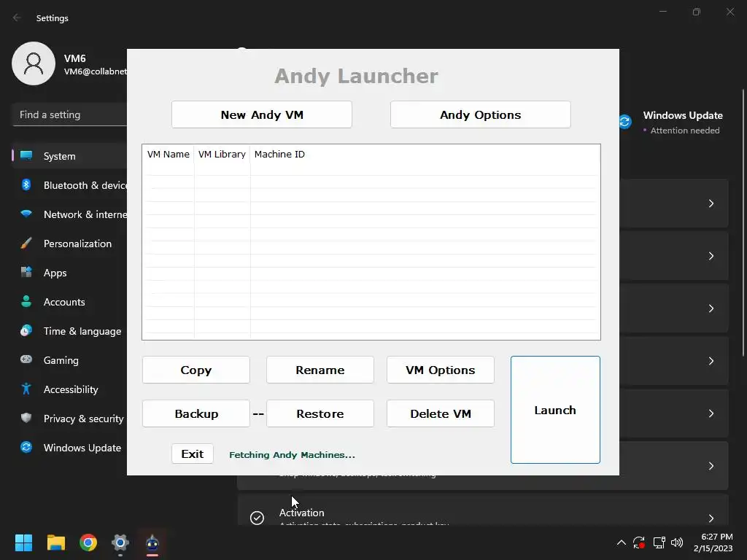The width and height of the screenshot is (747, 560).
Task: Click the Windows Update sidebar icon
Action: 26,447
